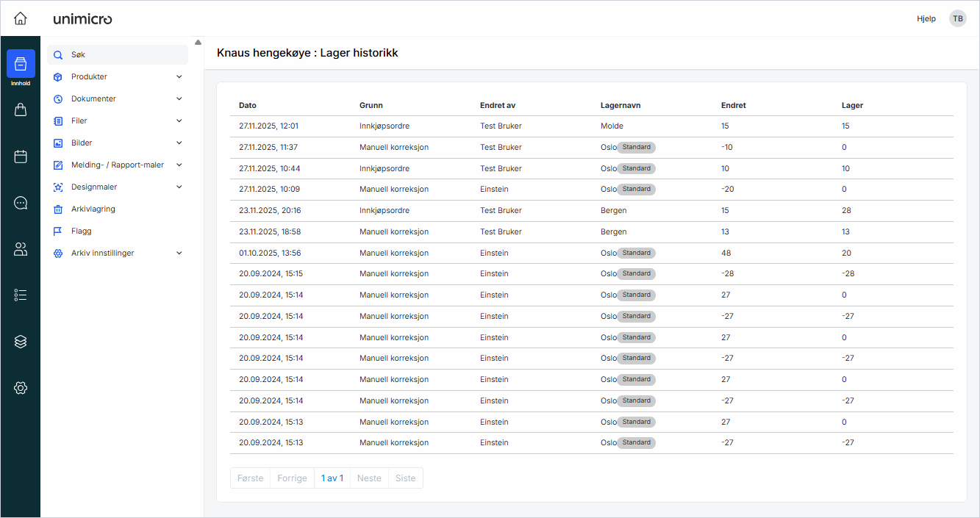Click the Søk search field
Image resolution: width=980 pixels, height=518 pixels.
tap(118, 54)
